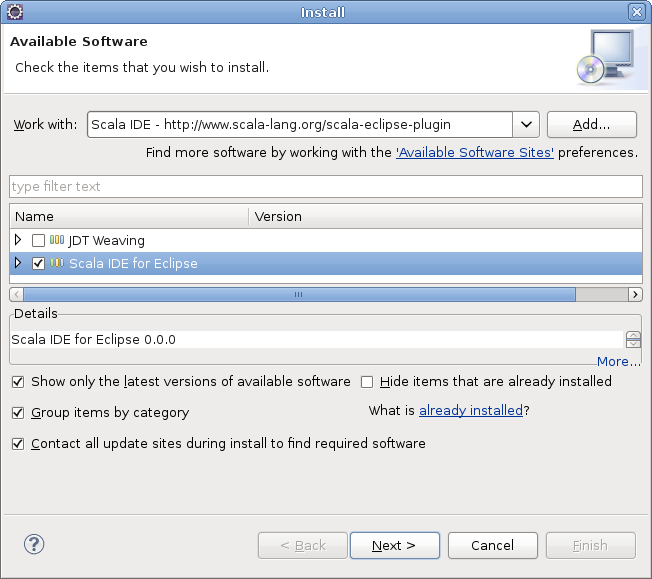Select the JDT Weaving row text
The width and height of the screenshot is (652, 579).
[106, 240]
